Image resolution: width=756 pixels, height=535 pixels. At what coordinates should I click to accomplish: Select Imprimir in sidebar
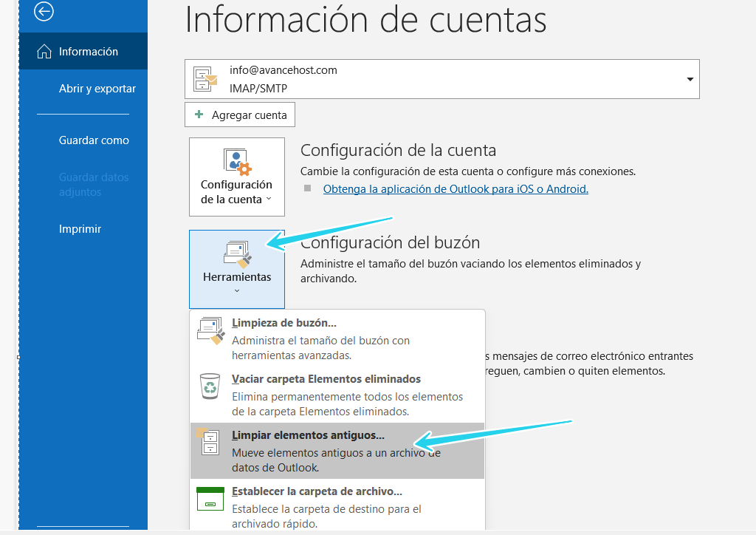point(80,228)
